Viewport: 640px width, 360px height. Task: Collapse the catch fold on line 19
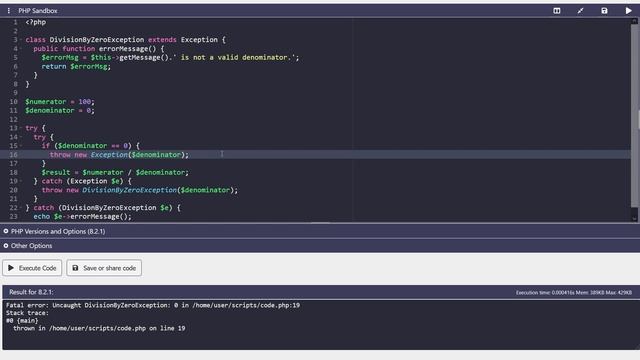21,181
